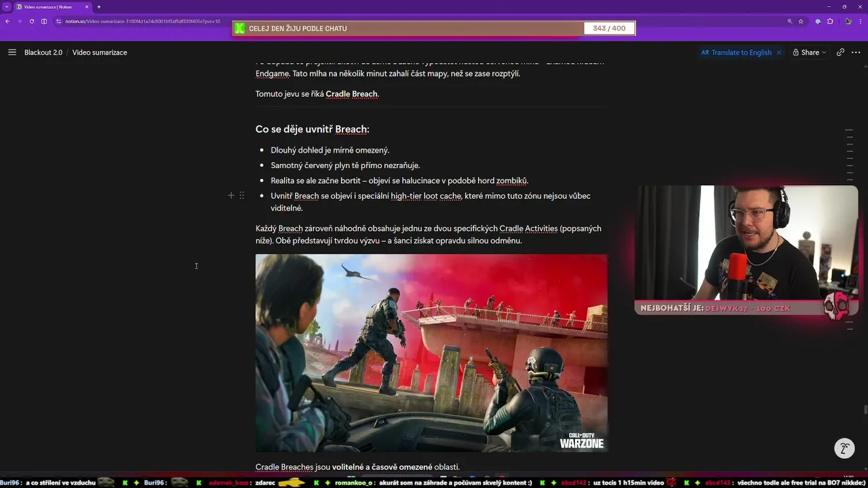
Task: Click the words high-tier loot cache
Action: point(426,196)
